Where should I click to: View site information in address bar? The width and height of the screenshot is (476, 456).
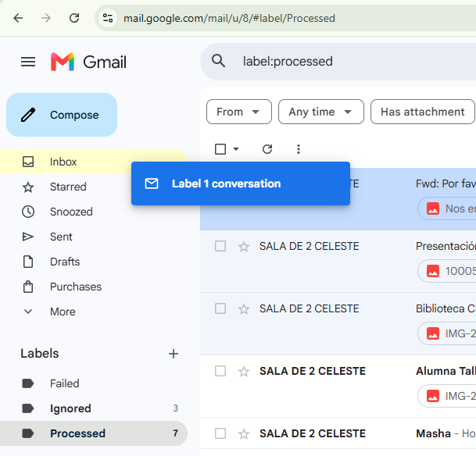tap(108, 18)
